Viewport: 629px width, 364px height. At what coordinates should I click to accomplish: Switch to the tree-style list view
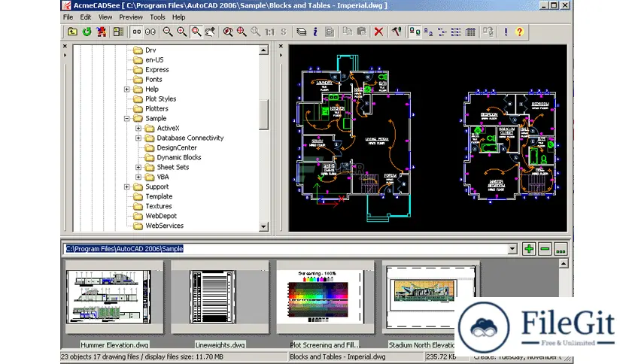[x=442, y=32]
